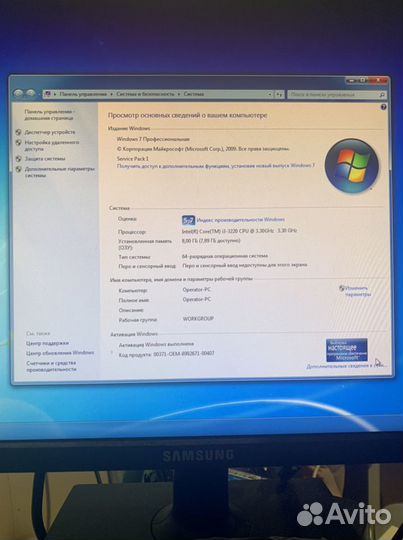Click the Control Panel icon in address bar
This screenshot has width=403, height=540.
pos(48,94)
